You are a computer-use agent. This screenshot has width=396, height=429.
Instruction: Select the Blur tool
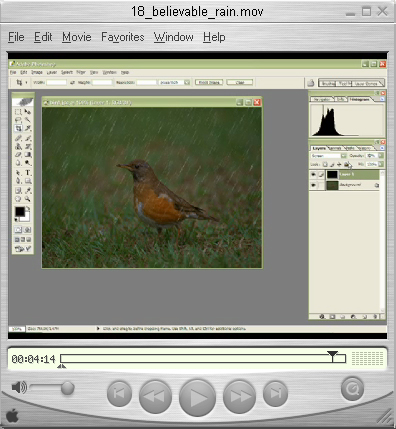click(18, 163)
